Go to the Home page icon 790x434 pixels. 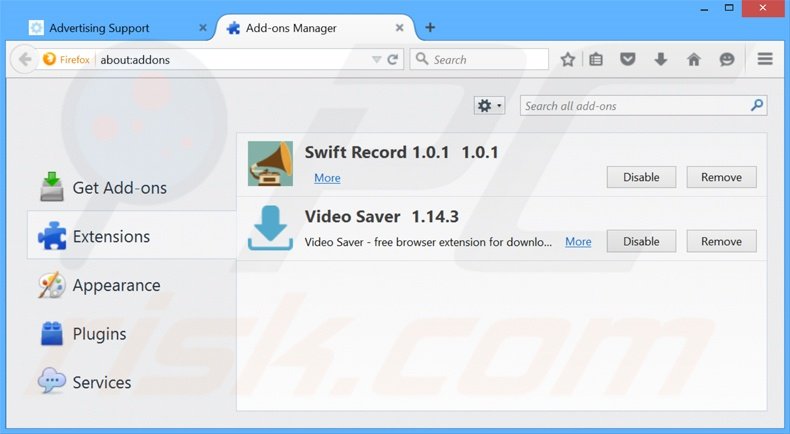pyautogui.click(x=694, y=59)
